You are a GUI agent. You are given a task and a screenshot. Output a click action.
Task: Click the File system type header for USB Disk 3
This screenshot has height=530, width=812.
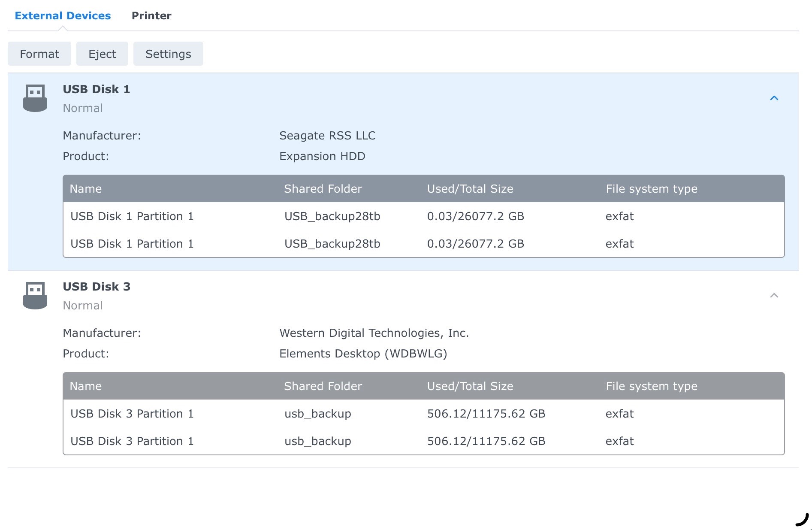pos(651,386)
